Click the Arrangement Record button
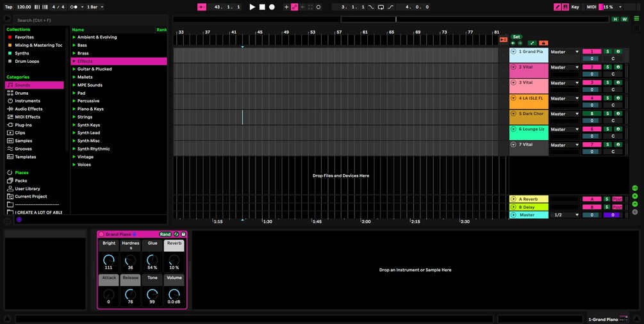This screenshot has width=644, height=324. click(x=272, y=7)
